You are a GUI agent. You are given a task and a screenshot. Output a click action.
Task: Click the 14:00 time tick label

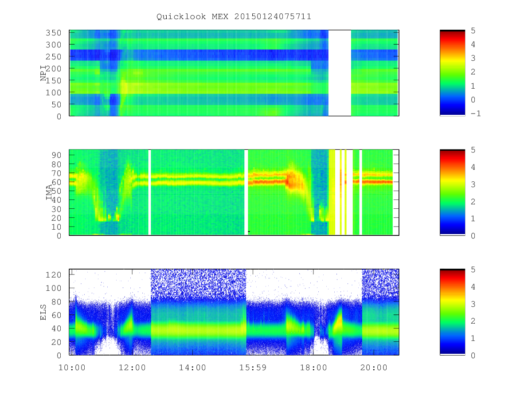192,368
